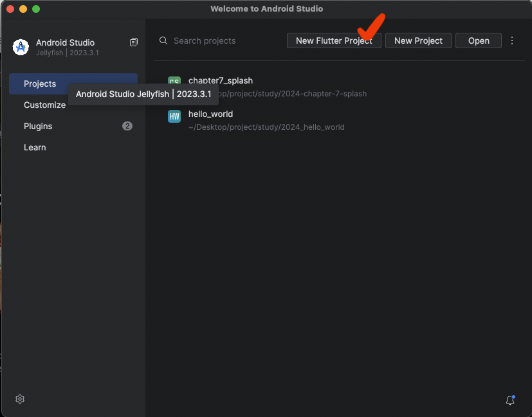Click the New Project button

pos(418,40)
